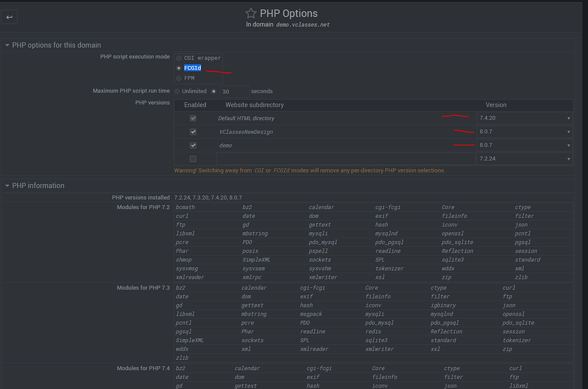Disable PHP for VClassesNewDesign subdirectory

click(193, 132)
